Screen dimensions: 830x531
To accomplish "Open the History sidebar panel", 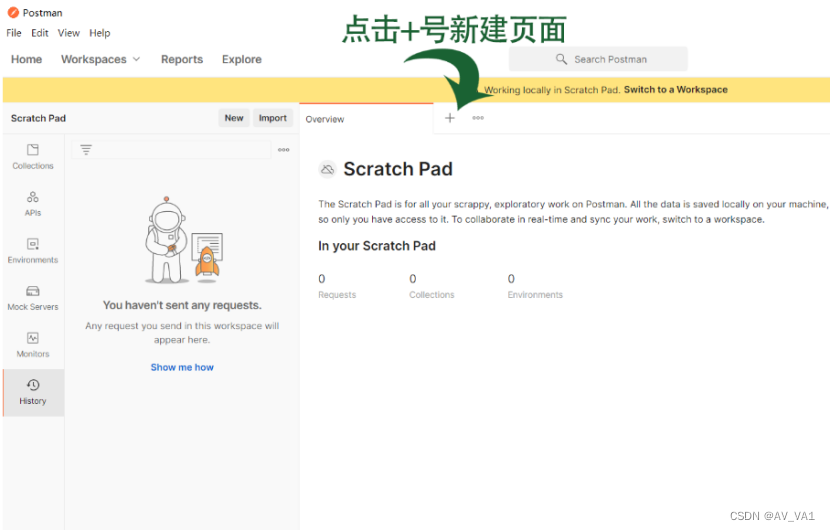I will (x=33, y=392).
